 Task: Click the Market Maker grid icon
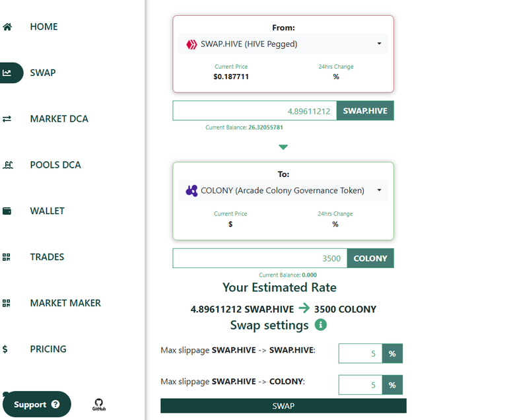point(6,303)
